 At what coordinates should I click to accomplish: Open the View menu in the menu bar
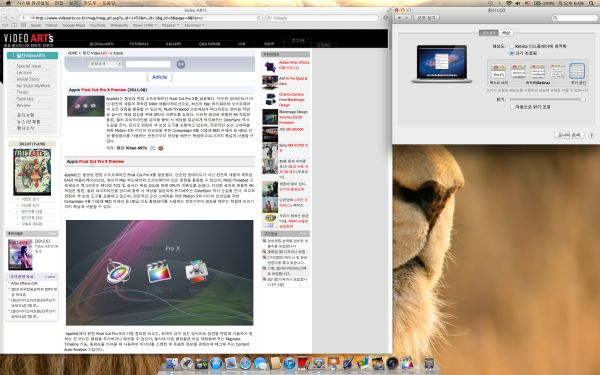(x=73, y=3)
